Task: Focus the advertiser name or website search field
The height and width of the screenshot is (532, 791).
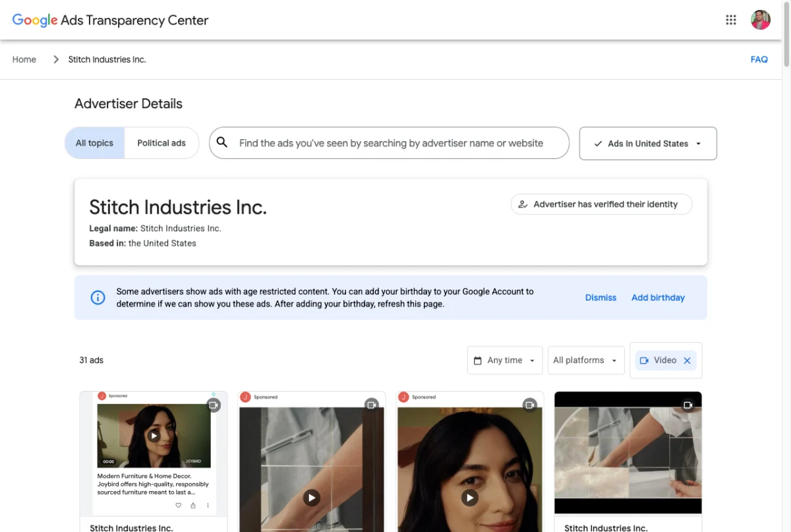Action: pyautogui.click(x=389, y=143)
